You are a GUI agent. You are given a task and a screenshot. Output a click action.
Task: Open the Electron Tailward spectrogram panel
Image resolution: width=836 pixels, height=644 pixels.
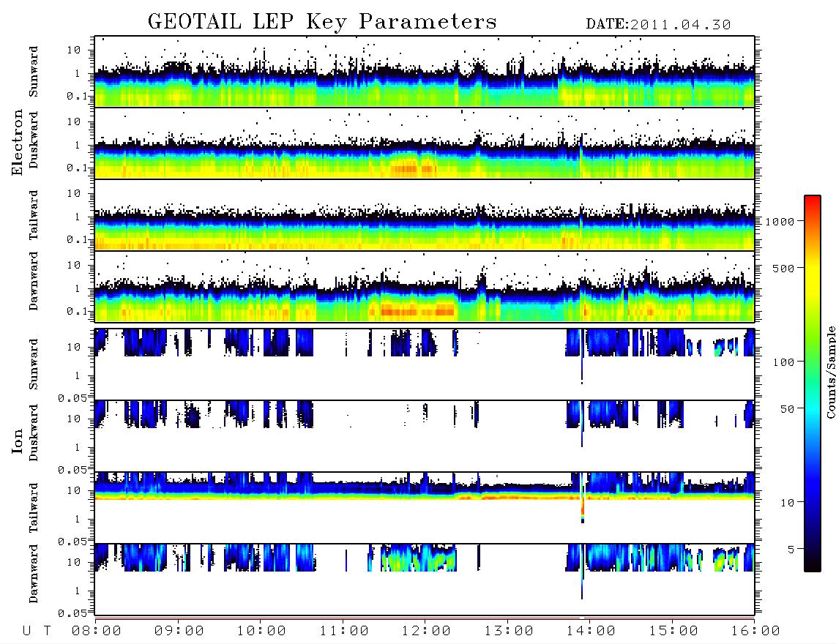coord(425,215)
